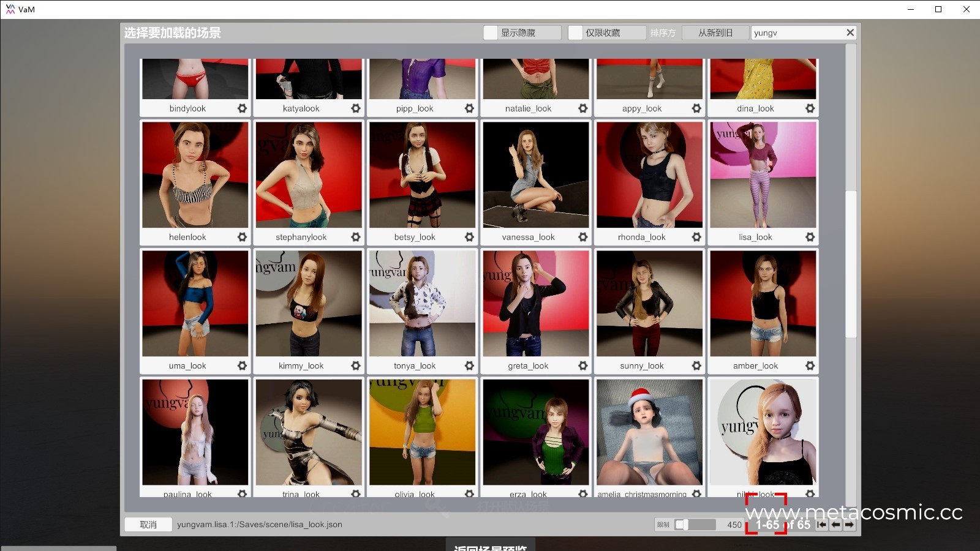Select the katyalook file name
The image size is (980, 551).
tap(301, 108)
